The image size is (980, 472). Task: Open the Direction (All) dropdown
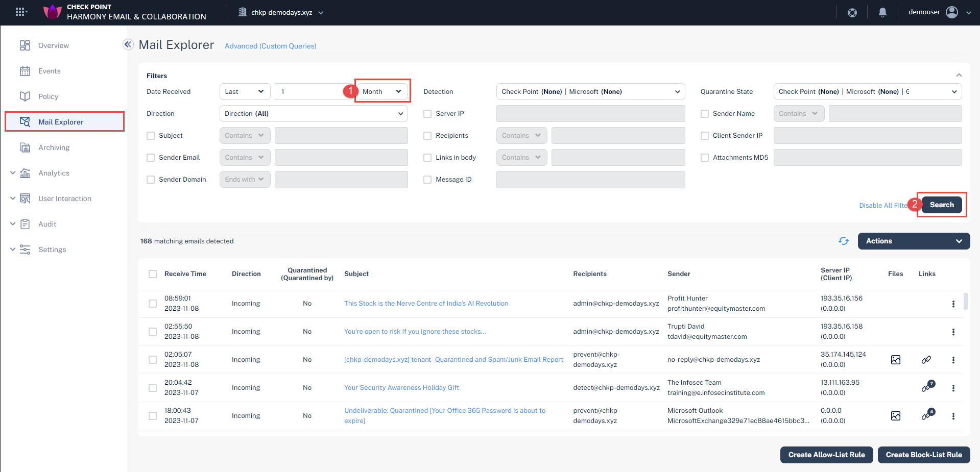click(314, 113)
